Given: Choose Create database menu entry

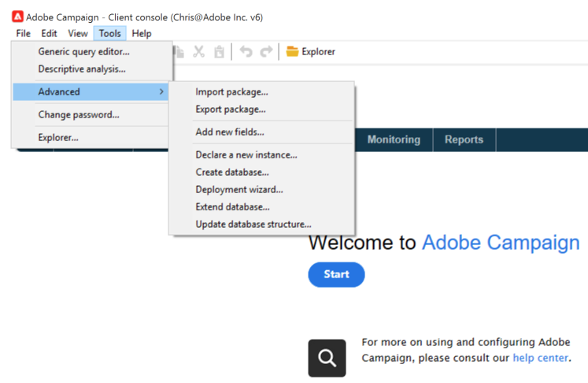Looking at the screenshot, I should (x=262, y=172).
